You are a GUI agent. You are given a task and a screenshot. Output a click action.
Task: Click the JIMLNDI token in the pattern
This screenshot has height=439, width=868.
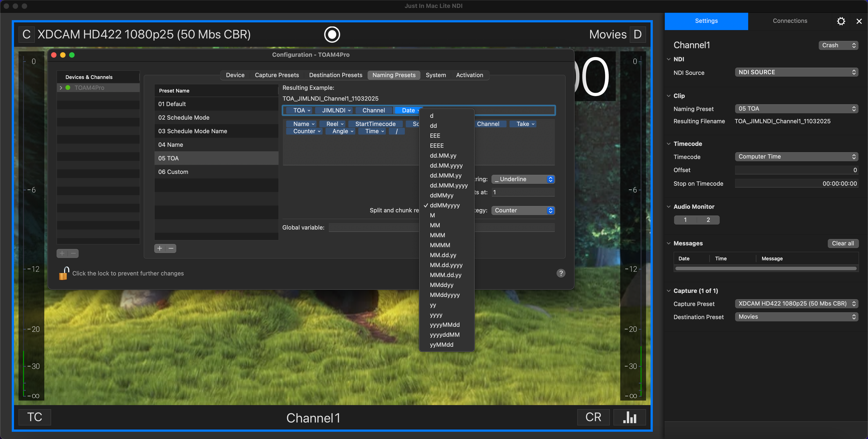click(334, 110)
